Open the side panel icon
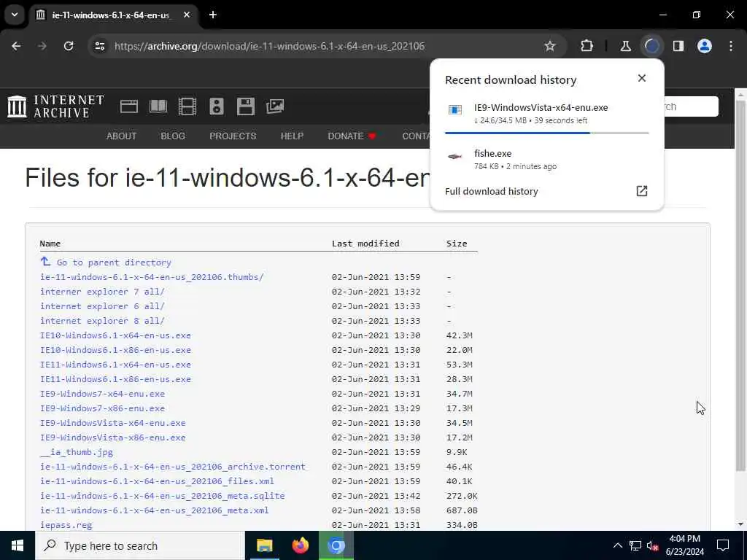 pyautogui.click(x=678, y=46)
